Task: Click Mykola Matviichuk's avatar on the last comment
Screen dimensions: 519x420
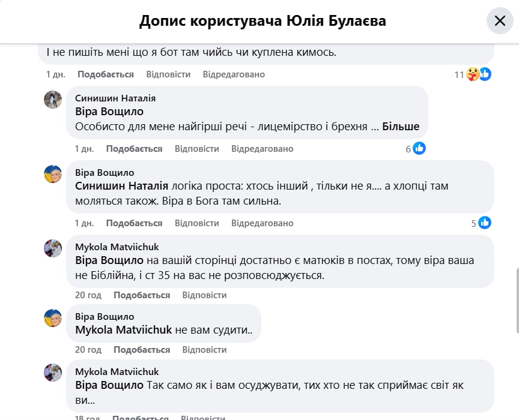Action: coord(53,373)
